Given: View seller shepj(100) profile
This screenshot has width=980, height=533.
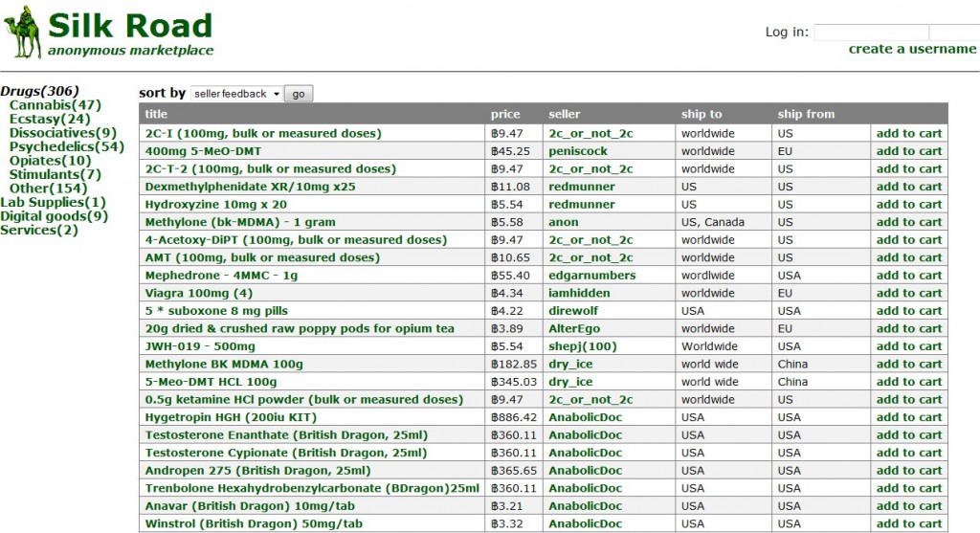Looking at the screenshot, I should [583, 346].
